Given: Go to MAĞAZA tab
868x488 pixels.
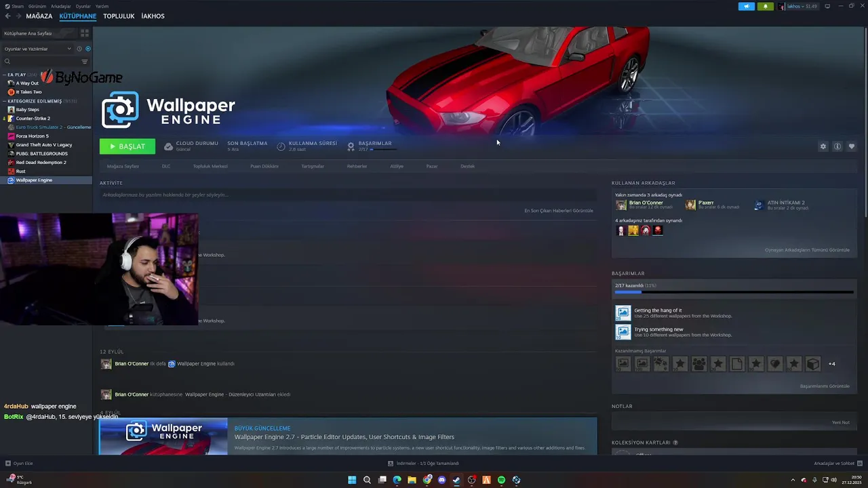Looking at the screenshot, I should tap(39, 16).
